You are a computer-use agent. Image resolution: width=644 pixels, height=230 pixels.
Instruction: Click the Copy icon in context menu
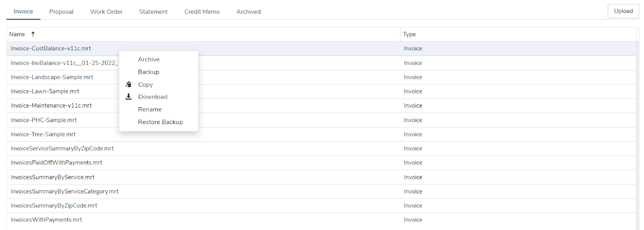pyautogui.click(x=128, y=84)
